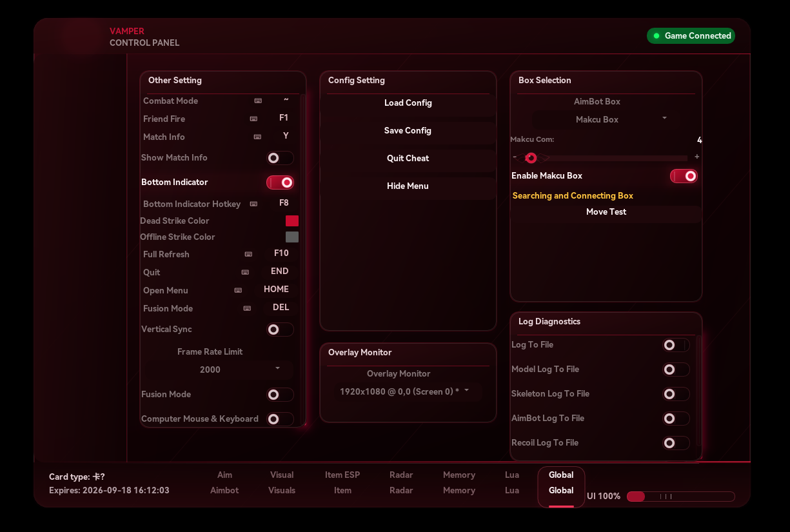
Task: Turn on Skeleton Log To File
Action: tap(676, 394)
